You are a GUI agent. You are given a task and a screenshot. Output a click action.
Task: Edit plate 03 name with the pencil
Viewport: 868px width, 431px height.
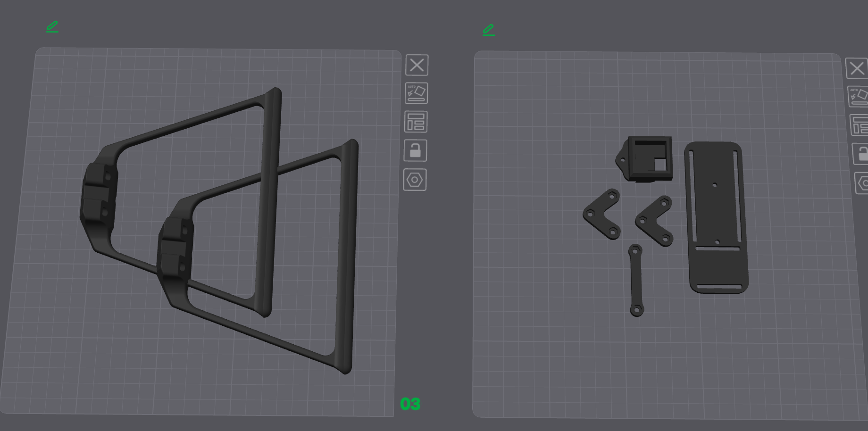pyautogui.click(x=52, y=26)
